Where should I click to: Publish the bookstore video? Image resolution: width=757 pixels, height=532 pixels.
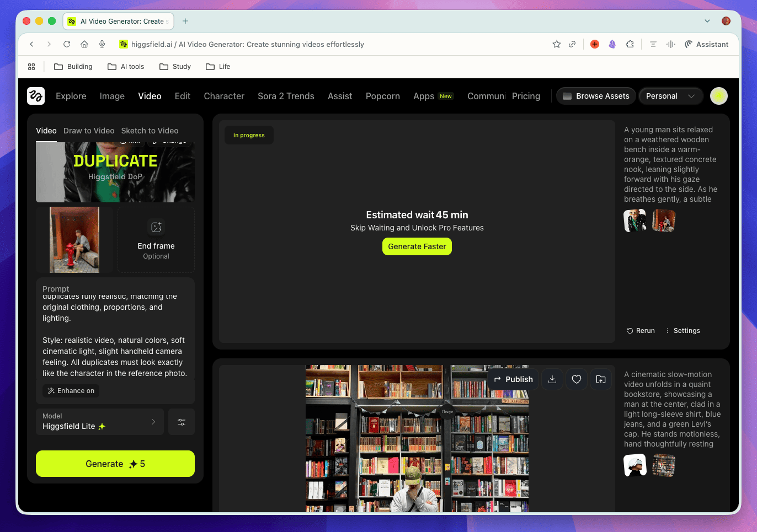tap(513, 379)
